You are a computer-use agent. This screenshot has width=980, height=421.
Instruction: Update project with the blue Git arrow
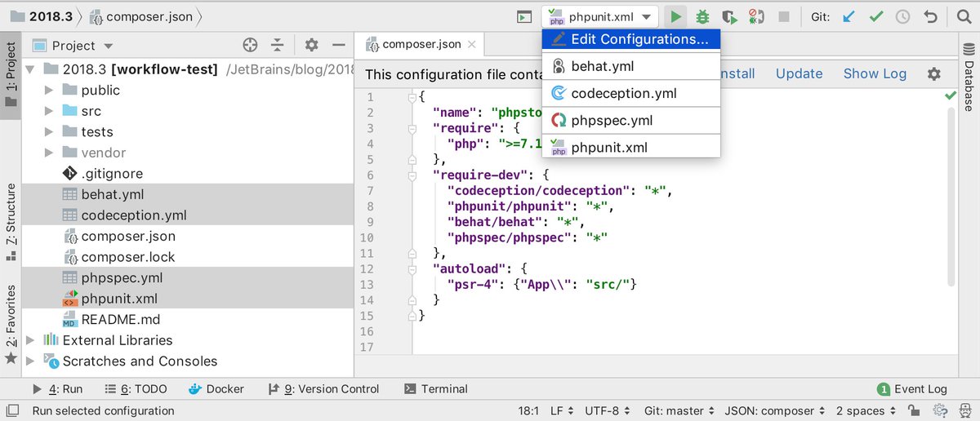coord(849,16)
